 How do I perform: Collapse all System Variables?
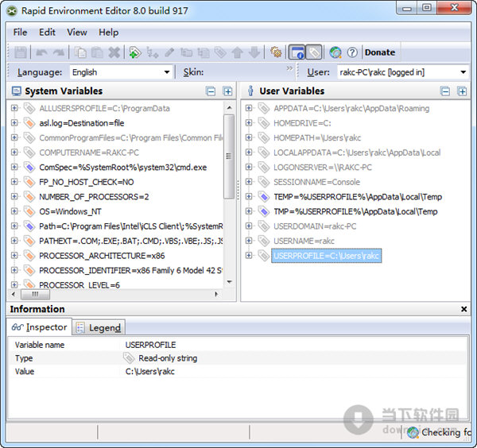pos(211,91)
